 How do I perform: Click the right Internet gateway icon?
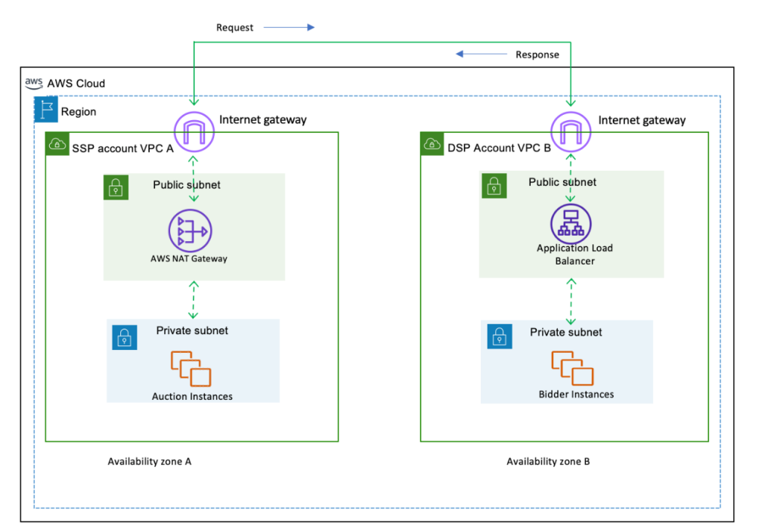click(569, 131)
